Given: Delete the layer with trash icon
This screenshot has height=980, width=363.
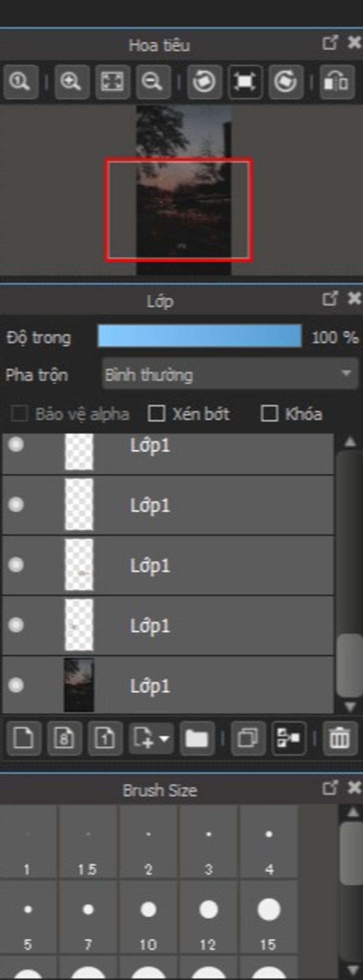Looking at the screenshot, I should coord(340,738).
